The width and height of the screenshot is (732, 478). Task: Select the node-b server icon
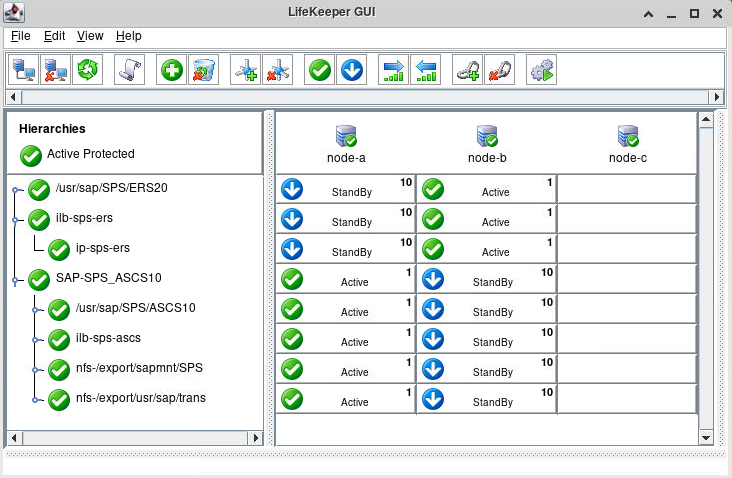click(487, 136)
